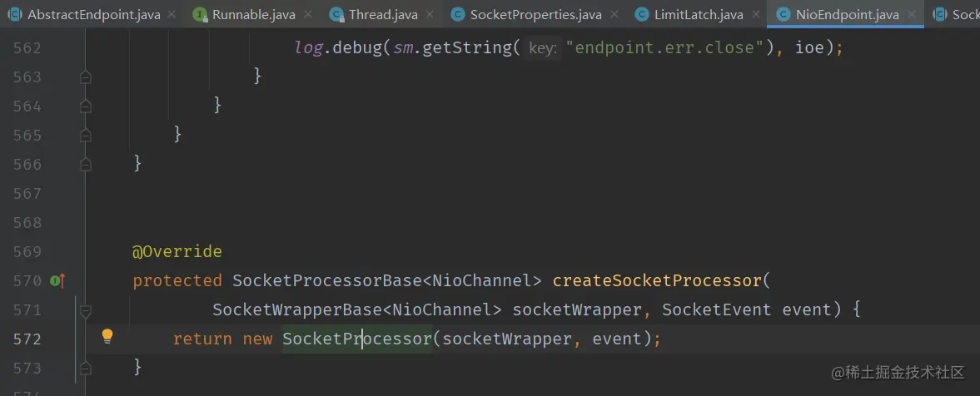This screenshot has width=980, height=396.
Task: Click SocketWrapperBase<NioChannel> parameter type
Action: tap(357, 309)
